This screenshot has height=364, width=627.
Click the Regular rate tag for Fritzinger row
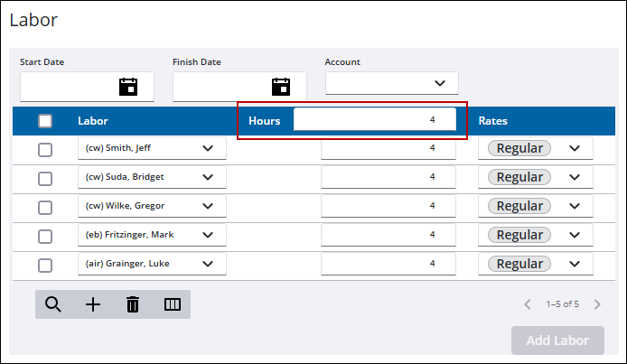519,236
